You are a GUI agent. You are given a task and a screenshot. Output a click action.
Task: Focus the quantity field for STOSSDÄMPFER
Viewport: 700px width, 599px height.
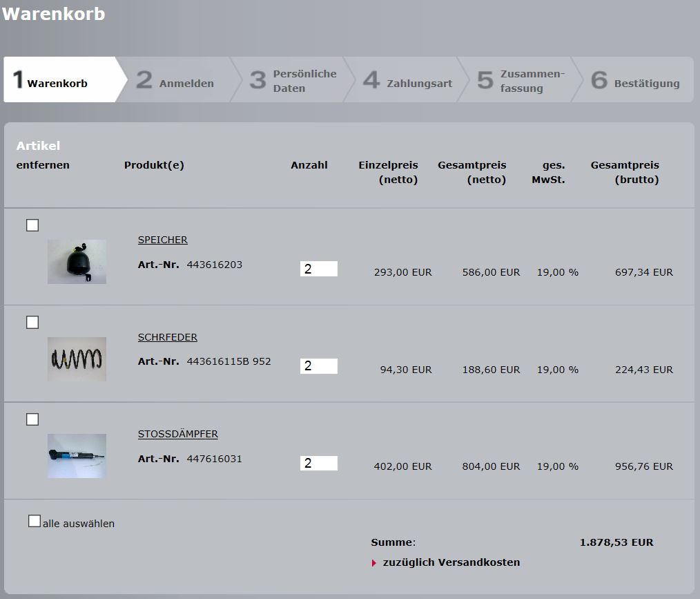pyautogui.click(x=319, y=463)
